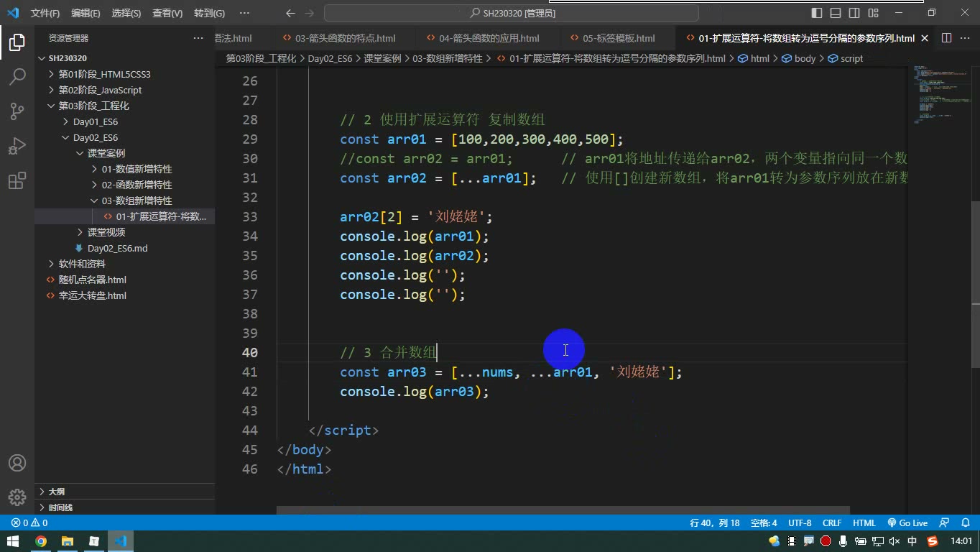Image resolution: width=980 pixels, height=552 pixels.
Task: Toggle the bottom panel visibility
Action: (x=836, y=13)
